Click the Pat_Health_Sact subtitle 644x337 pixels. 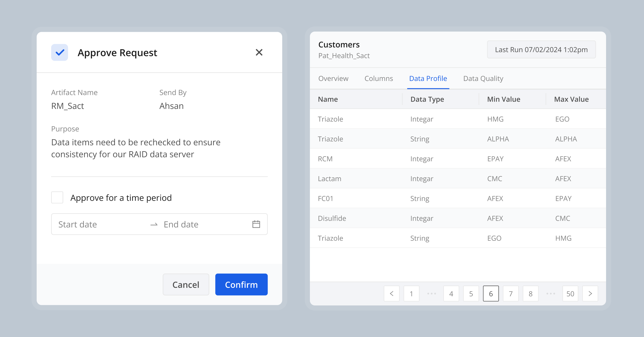[344, 55]
